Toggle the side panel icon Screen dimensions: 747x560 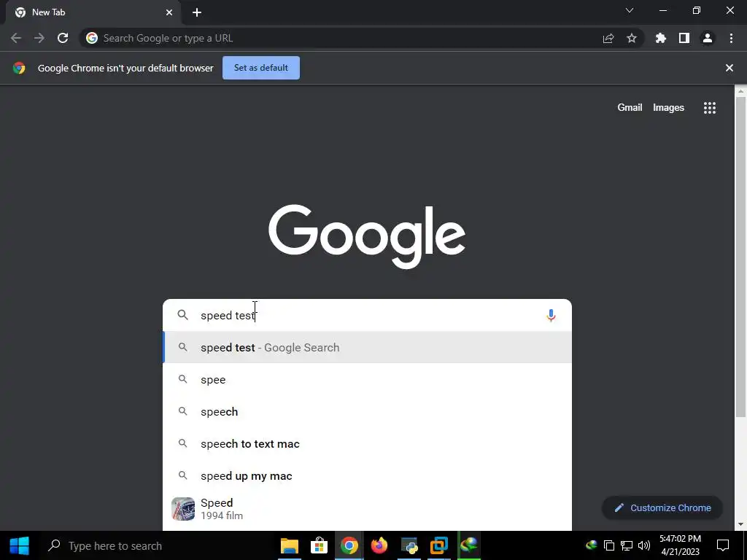684,38
